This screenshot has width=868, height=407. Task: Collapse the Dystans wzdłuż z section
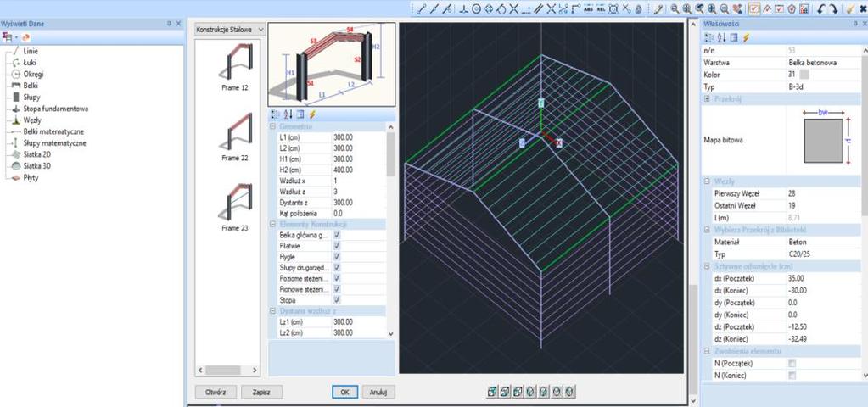coord(273,311)
